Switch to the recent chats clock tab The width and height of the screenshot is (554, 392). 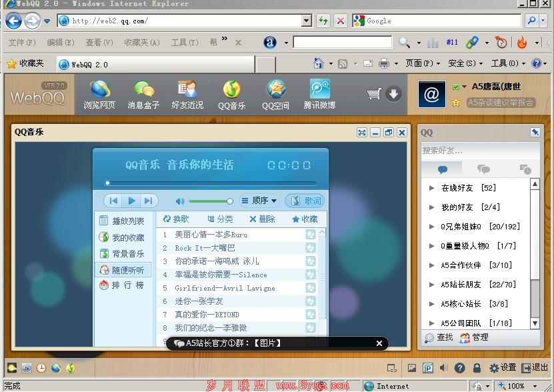pyautogui.click(x=525, y=169)
